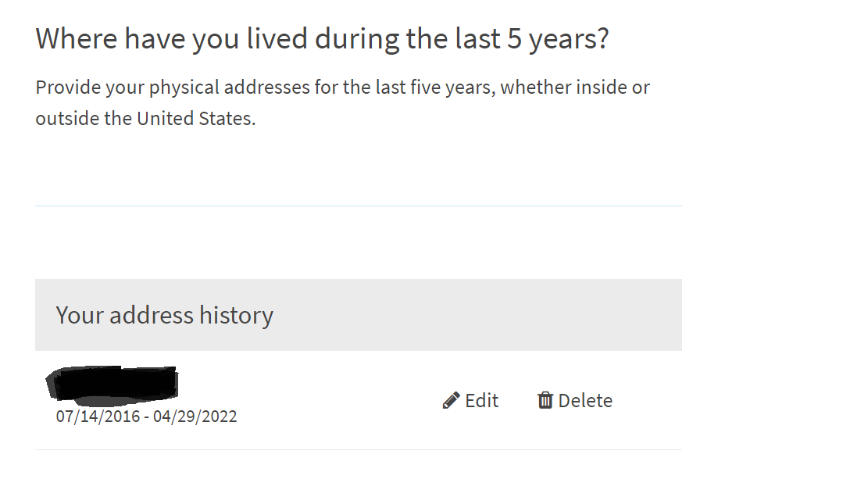The width and height of the screenshot is (868, 490).
Task: Open the Edit link for the address
Action: pos(470,400)
